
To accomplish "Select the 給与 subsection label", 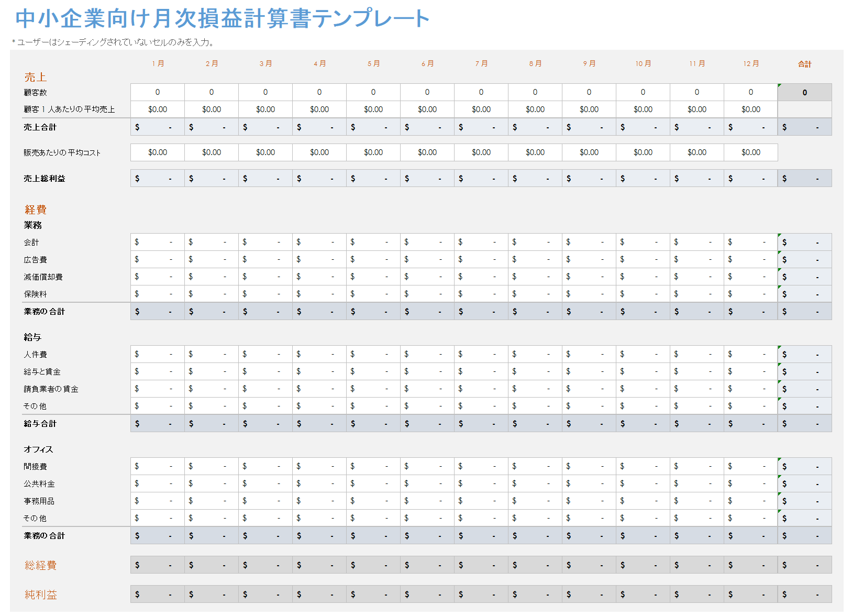I will pos(32,337).
